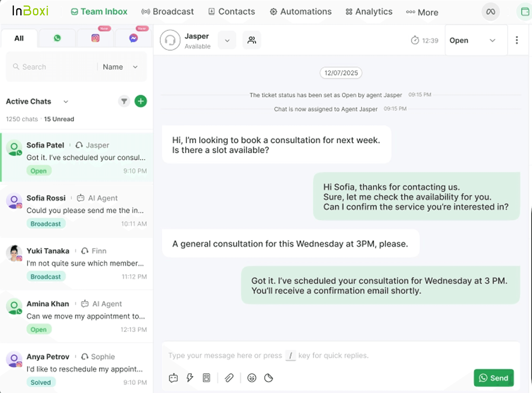Open the agent dropdown next to Jasper

point(227,40)
